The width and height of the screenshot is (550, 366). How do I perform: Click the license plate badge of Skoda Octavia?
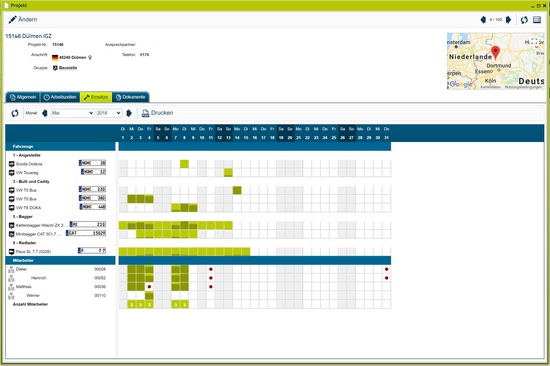[x=92, y=163]
